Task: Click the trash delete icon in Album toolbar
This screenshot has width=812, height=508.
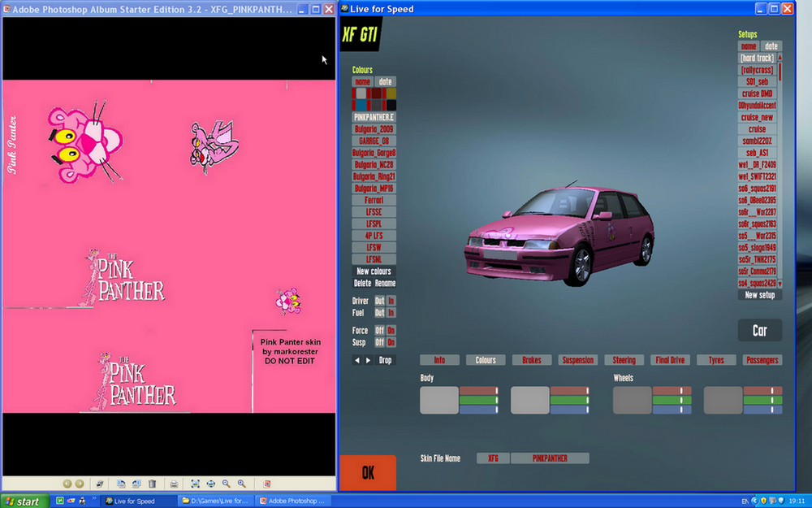Action: 152,484
